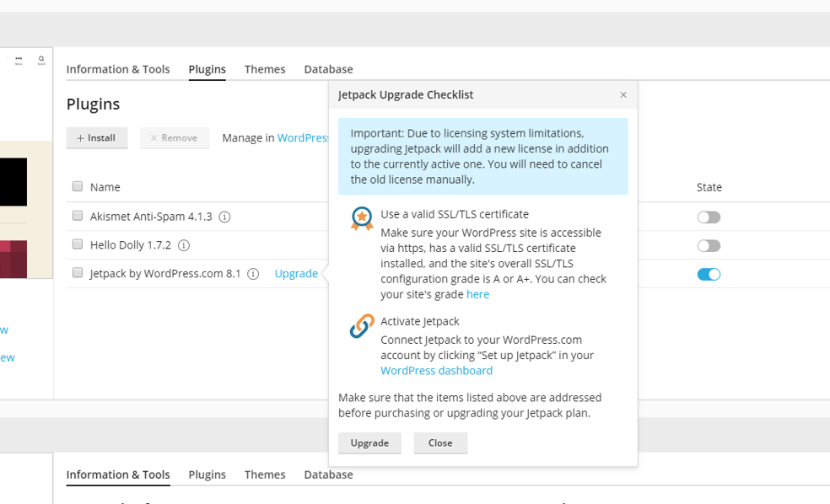This screenshot has width=830, height=504.
Task: Click the 'Use a valid SSL/TLS certificate' heading
Action: pyautogui.click(x=455, y=214)
